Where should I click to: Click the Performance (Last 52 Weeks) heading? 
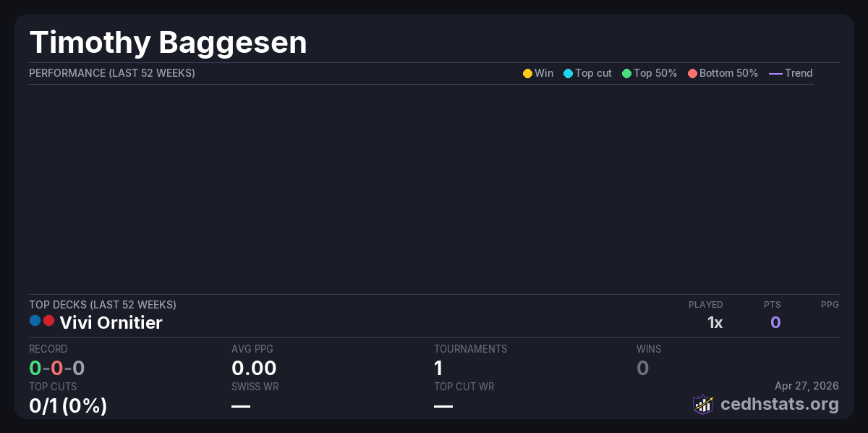[111, 73]
